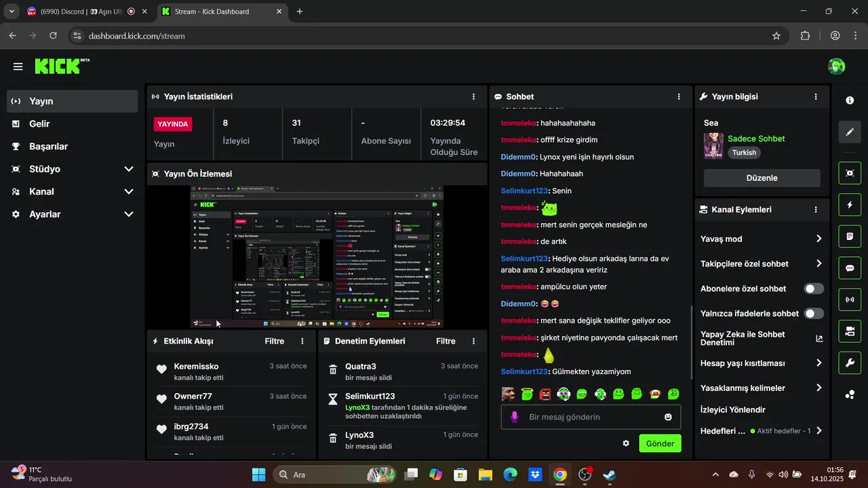Click the info icon in right sidebar
This screenshot has height=488, width=868.
tap(850, 100)
